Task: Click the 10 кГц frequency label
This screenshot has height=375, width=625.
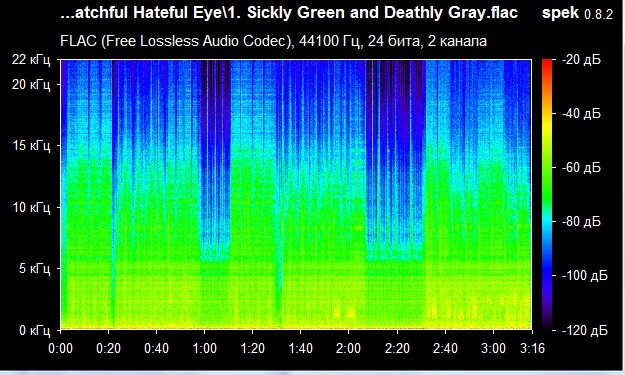Action: [x=31, y=207]
